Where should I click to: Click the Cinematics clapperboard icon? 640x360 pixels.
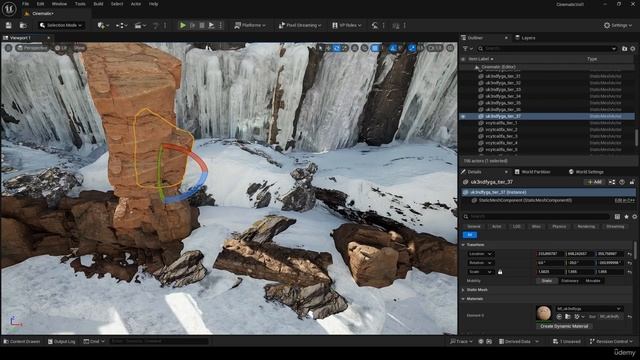[x=140, y=25]
